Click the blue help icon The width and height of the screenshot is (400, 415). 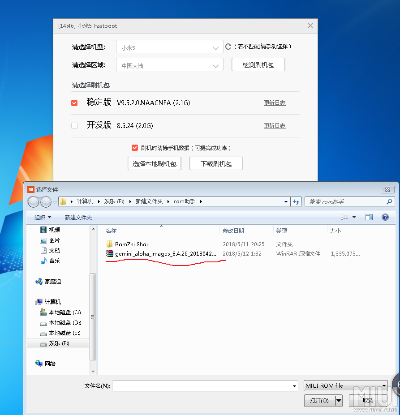385,217
